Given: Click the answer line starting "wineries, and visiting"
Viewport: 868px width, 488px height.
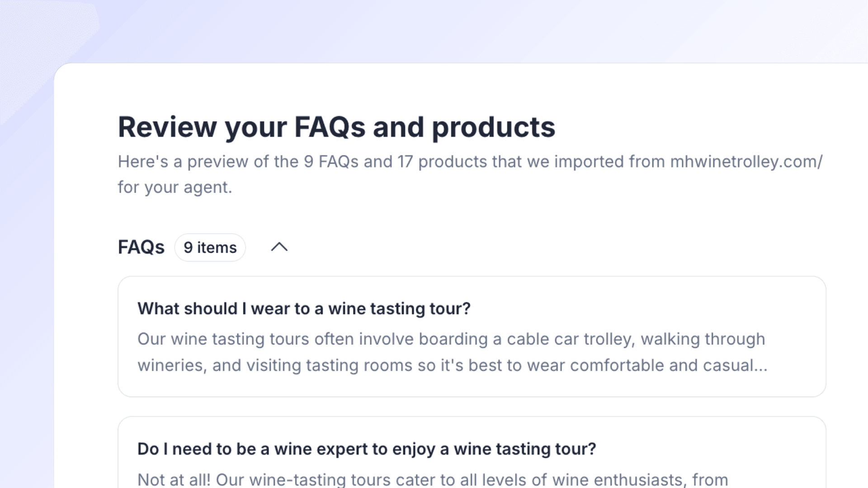Looking at the screenshot, I should click(452, 365).
